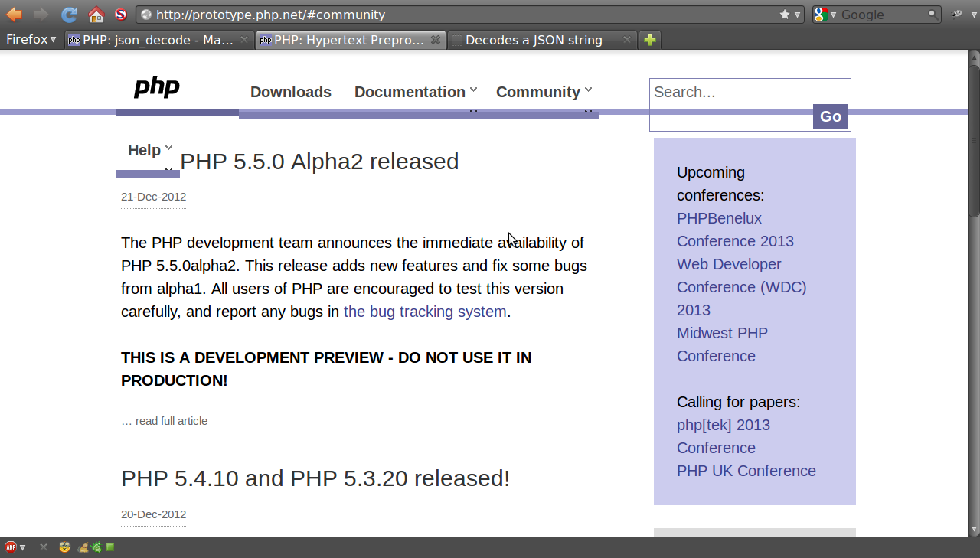This screenshot has height=558, width=980.
Task: Open the Help menu
Action: 144,150
